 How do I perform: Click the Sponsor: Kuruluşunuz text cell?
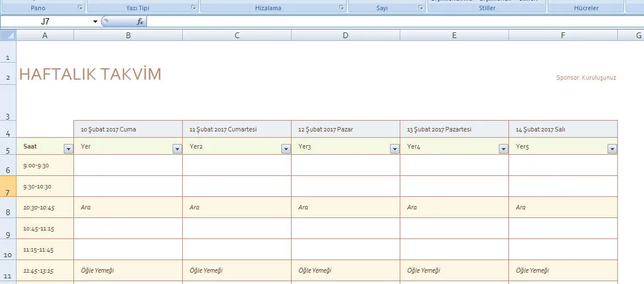click(586, 77)
